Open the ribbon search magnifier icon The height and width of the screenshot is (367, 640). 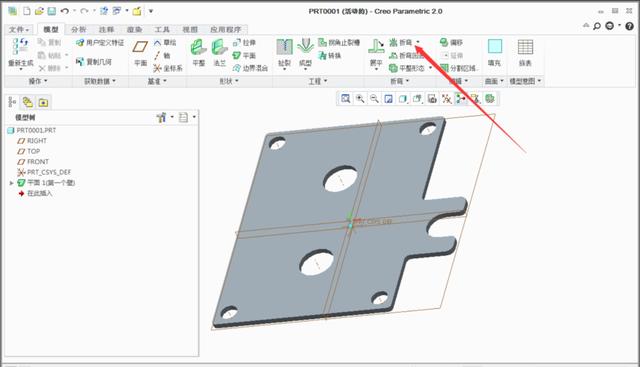coord(597,26)
